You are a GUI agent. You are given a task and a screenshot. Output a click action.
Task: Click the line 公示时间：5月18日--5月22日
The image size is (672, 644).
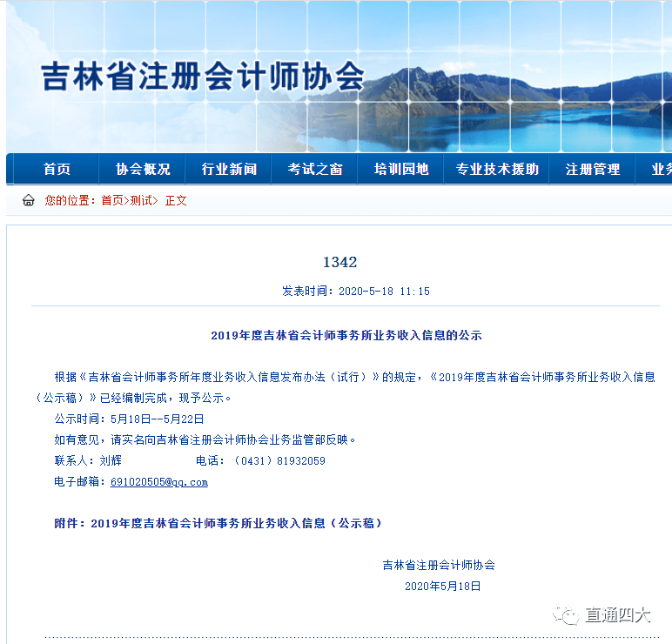coord(129,419)
